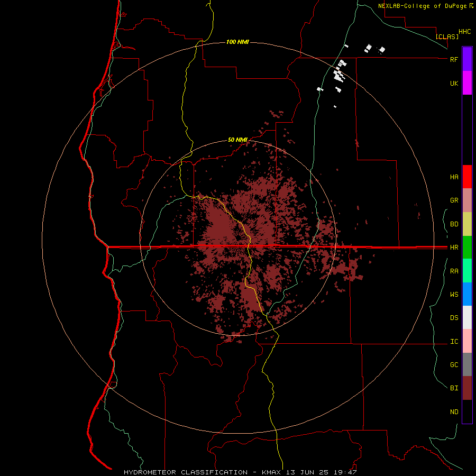Click the 19:47 timestamp

tap(345, 472)
